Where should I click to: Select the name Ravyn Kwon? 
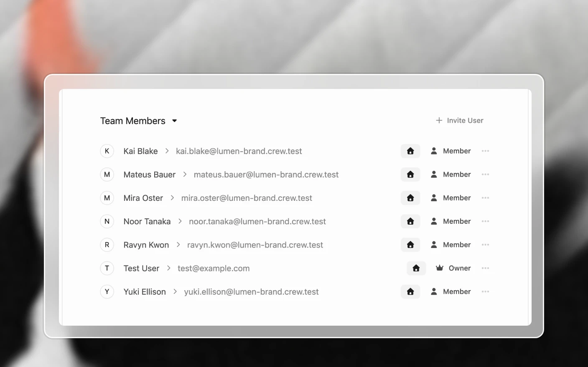point(146,245)
